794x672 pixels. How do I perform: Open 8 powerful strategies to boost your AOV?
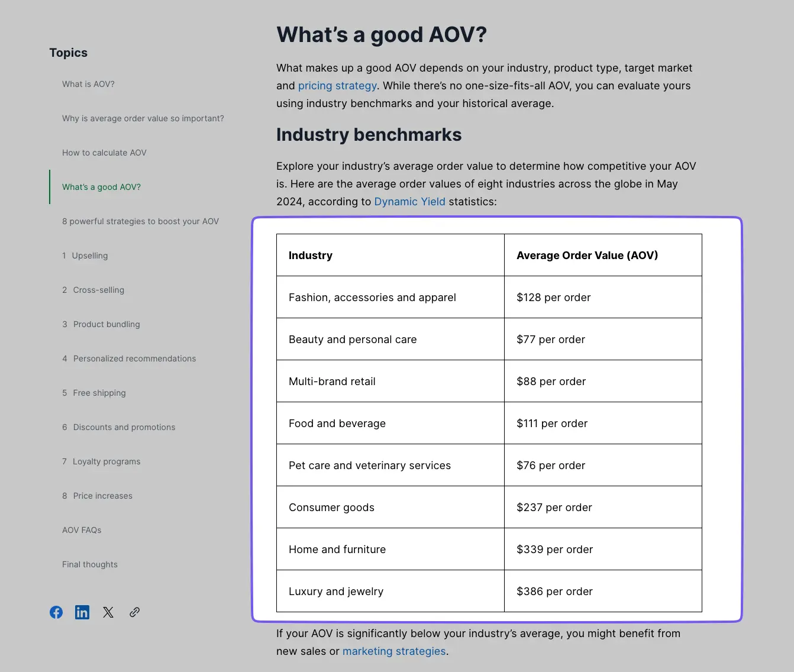[140, 221]
